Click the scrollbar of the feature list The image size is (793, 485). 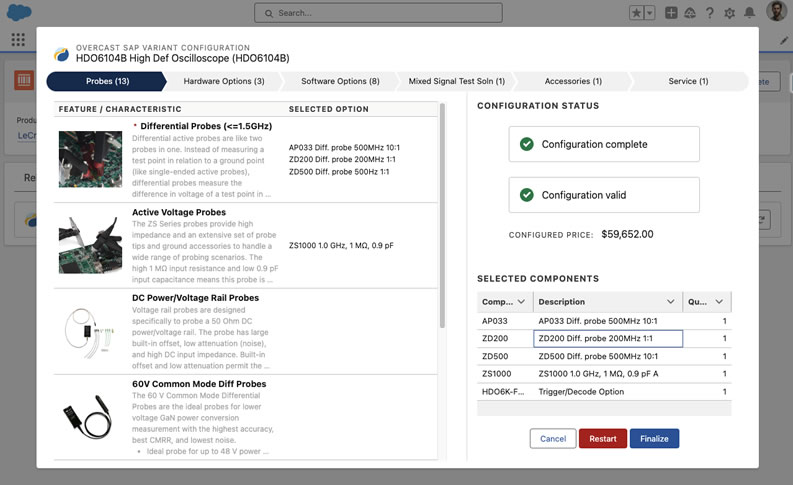coord(442,215)
